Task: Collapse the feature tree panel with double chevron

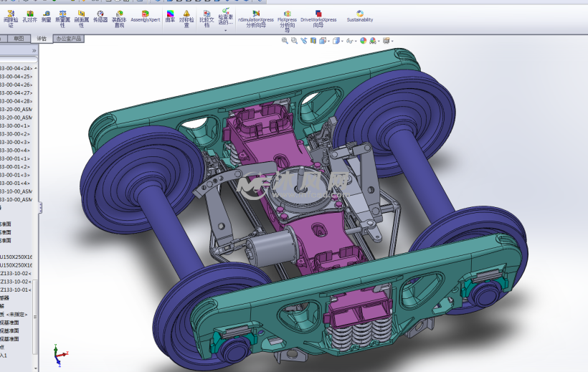Action: (x=34, y=51)
